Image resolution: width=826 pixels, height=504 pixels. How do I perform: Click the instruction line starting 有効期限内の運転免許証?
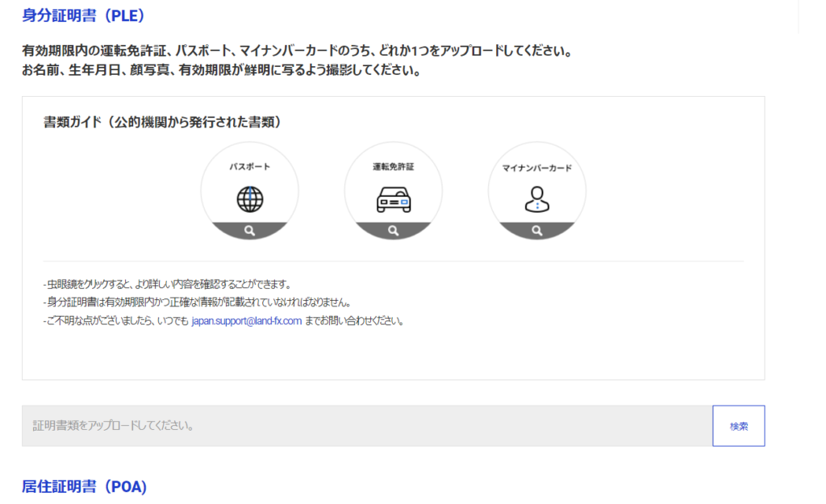pos(298,51)
